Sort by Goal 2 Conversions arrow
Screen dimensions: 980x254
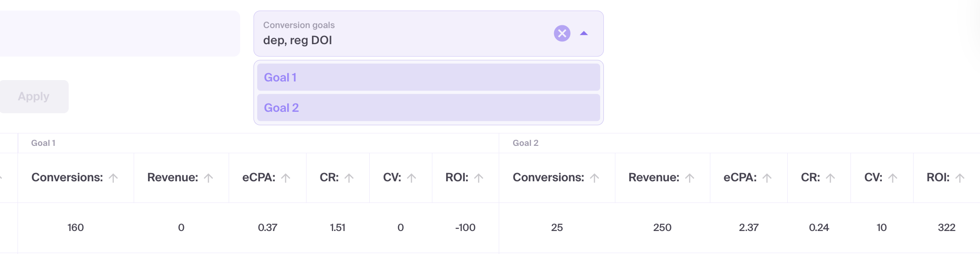click(595, 178)
